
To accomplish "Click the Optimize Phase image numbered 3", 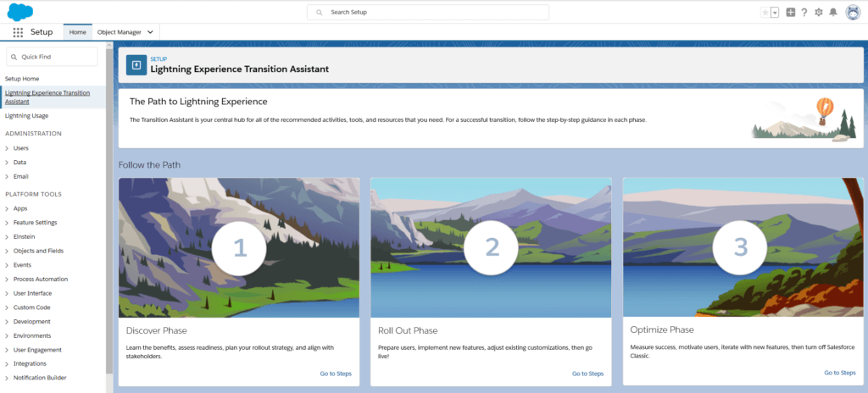I will pyautogui.click(x=743, y=247).
